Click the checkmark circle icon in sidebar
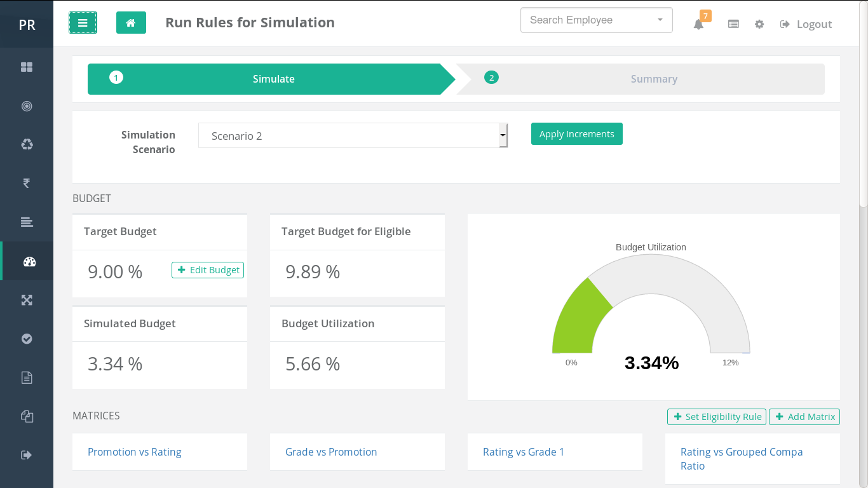 (27, 339)
